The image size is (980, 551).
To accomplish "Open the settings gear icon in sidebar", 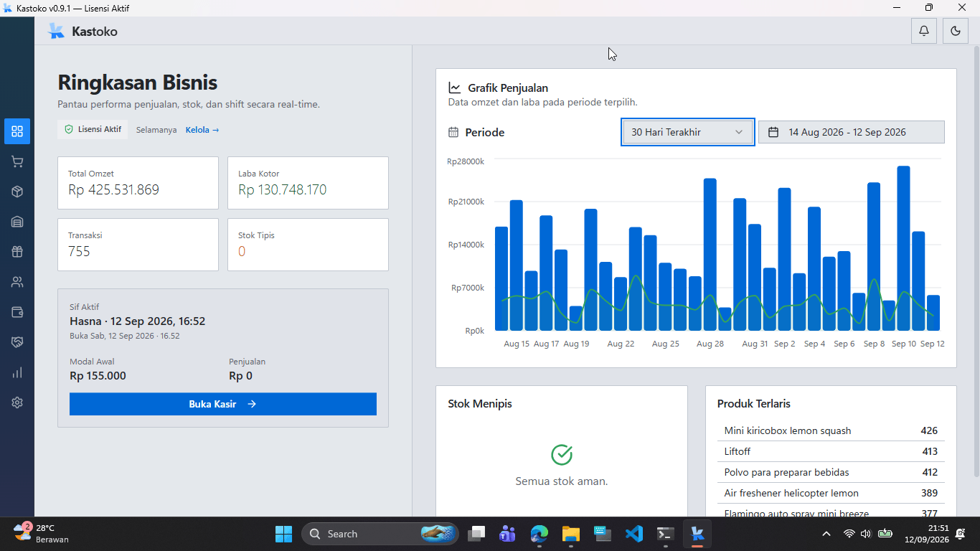I will click(x=17, y=402).
